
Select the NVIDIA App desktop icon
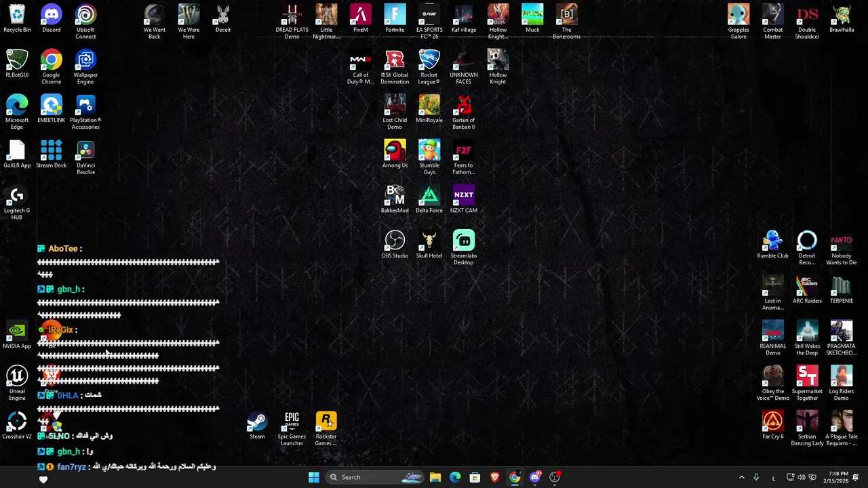[x=17, y=335]
